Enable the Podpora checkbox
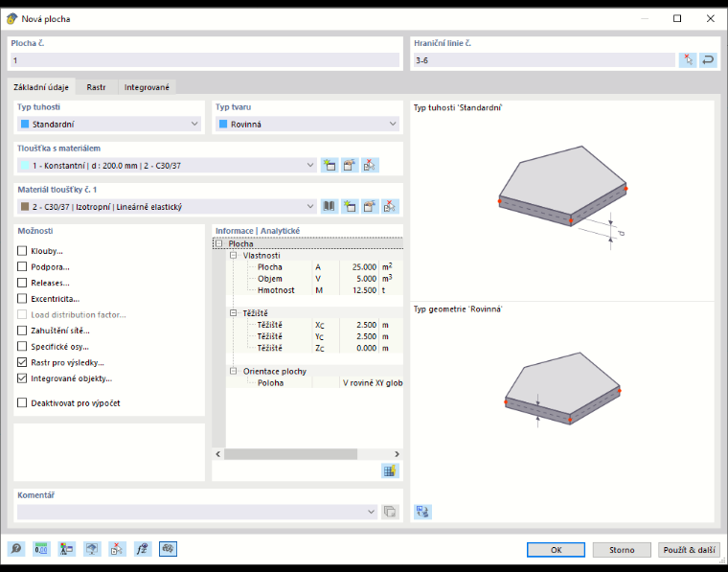Viewport: 728px width, 572px height. (22, 267)
